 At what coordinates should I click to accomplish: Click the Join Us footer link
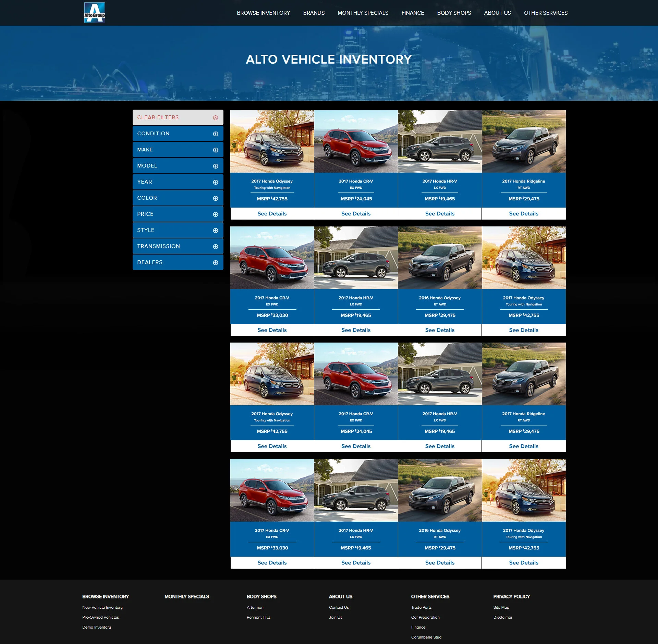point(336,618)
